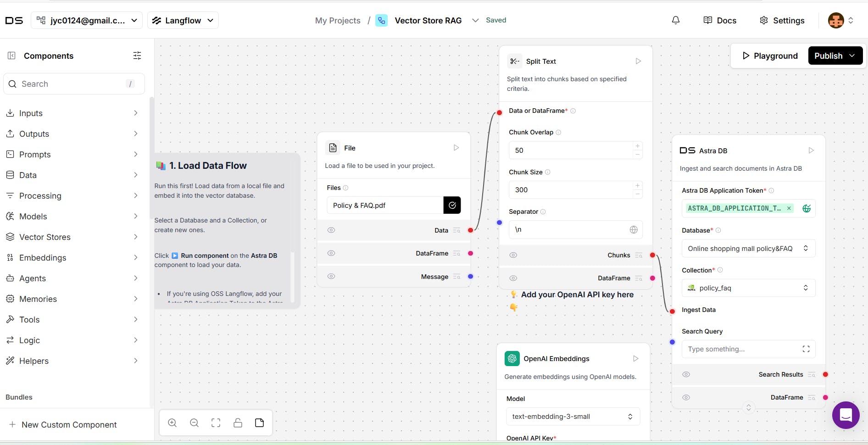This screenshot has width=868, height=445.
Task: Click the Split Text scissors icon
Action: [515, 61]
